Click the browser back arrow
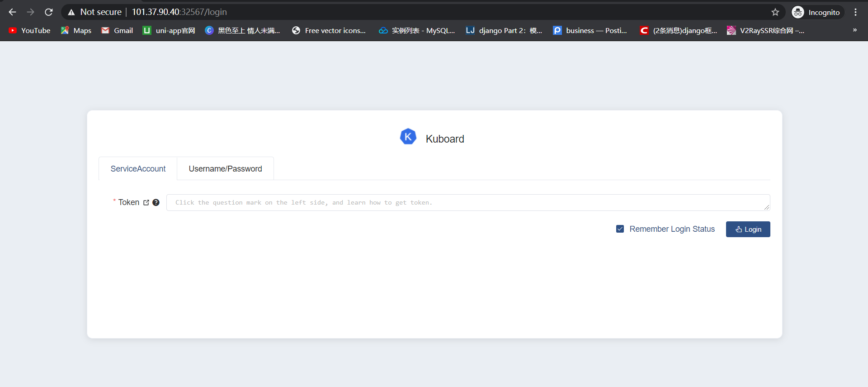This screenshot has height=387, width=868. [x=12, y=12]
